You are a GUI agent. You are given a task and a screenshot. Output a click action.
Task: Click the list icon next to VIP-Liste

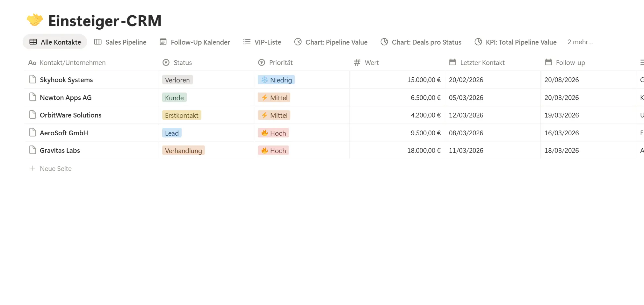[246, 42]
